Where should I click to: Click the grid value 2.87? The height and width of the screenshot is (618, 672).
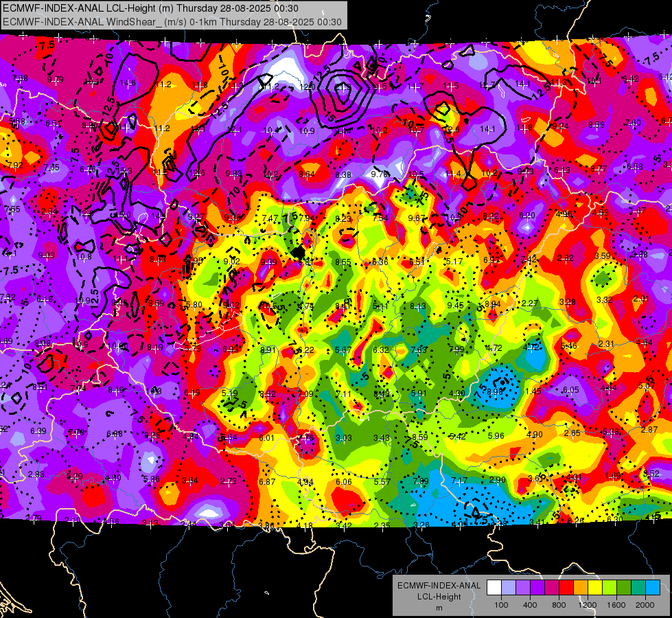[x=649, y=430]
